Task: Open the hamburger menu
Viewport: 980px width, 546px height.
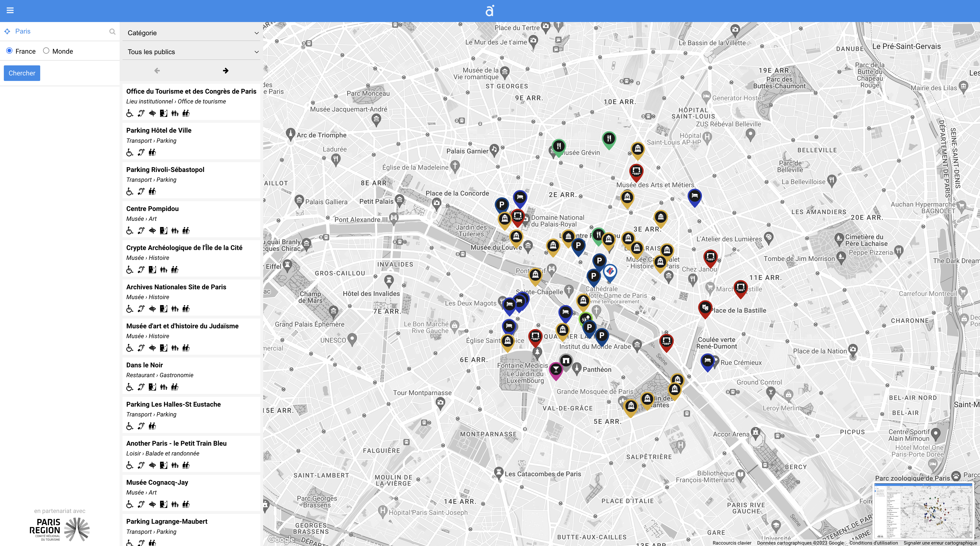Action: pyautogui.click(x=10, y=10)
